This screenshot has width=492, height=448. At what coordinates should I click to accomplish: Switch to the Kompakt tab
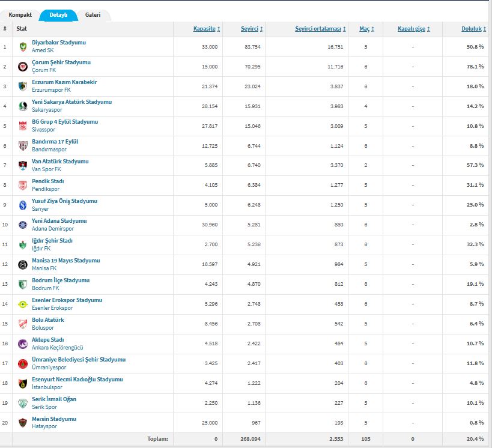click(20, 14)
